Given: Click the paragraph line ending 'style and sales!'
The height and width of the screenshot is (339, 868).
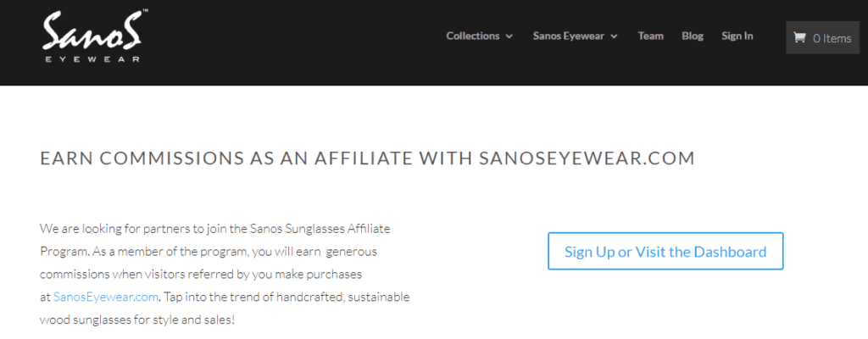Looking at the screenshot, I should coord(137,320).
